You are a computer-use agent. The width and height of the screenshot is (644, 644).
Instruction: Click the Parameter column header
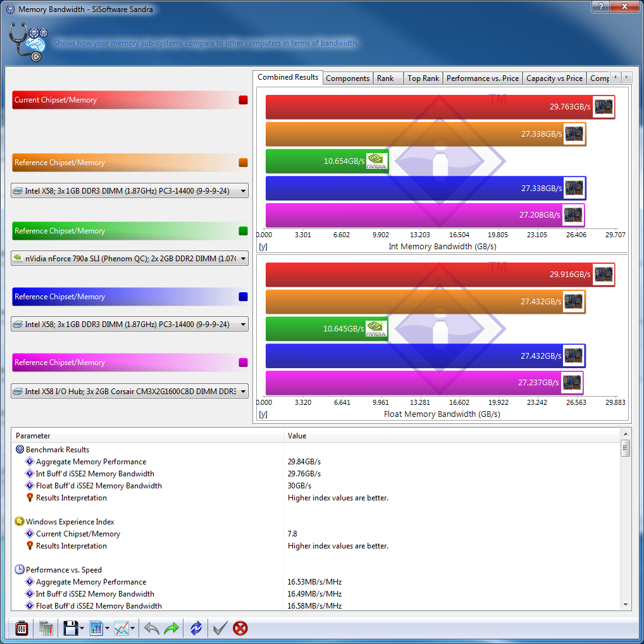coord(147,435)
